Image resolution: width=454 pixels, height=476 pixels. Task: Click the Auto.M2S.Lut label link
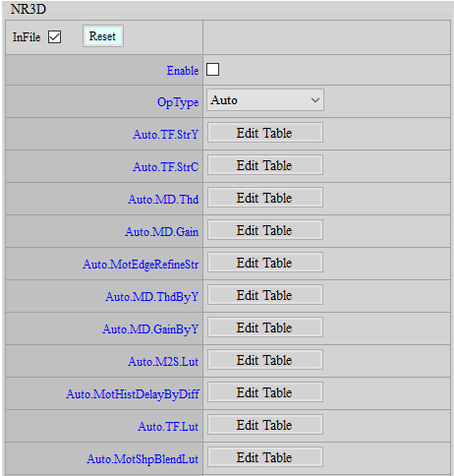(x=163, y=362)
